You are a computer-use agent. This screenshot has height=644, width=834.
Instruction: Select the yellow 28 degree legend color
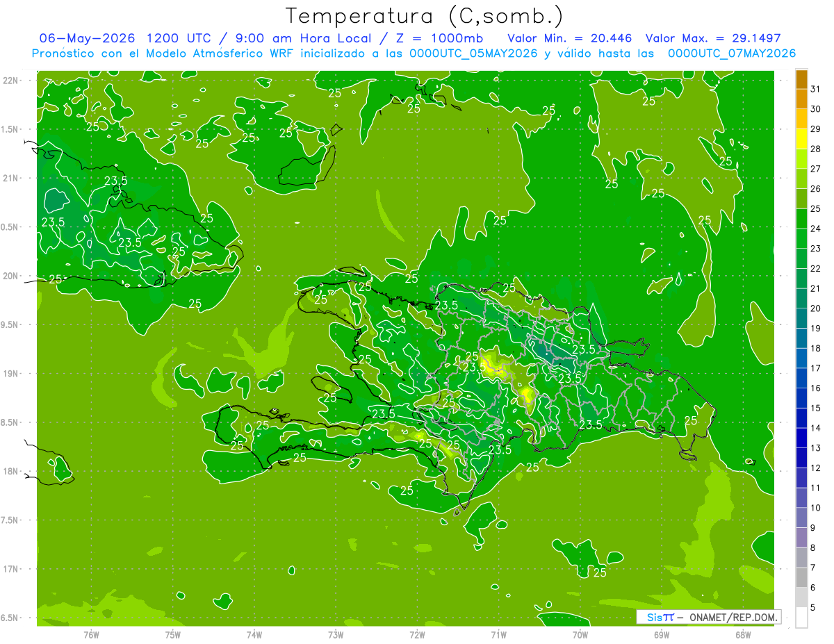(x=801, y=140)
